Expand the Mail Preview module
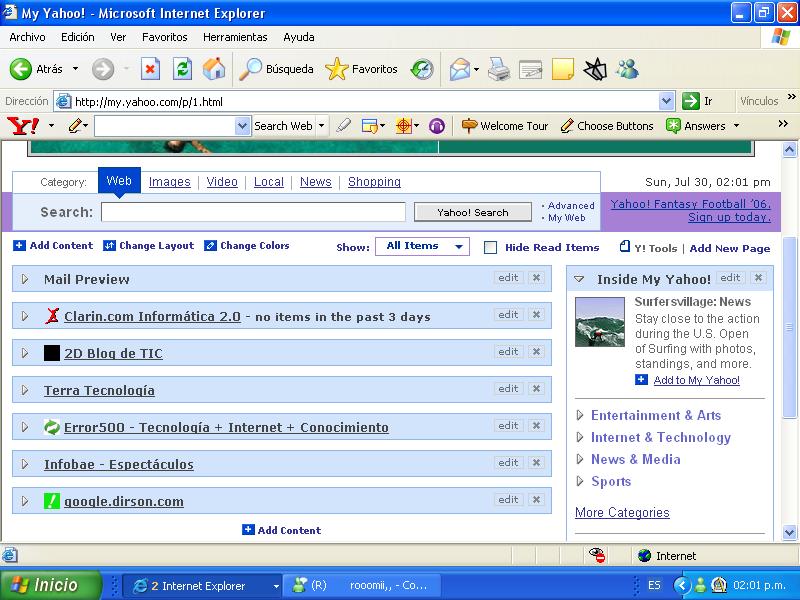The height and width of the screenshot is (600, 800). 24,279
